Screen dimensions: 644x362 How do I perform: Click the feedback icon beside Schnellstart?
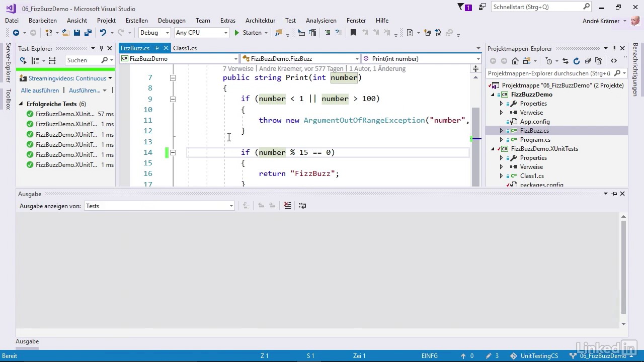pos(482,7)
